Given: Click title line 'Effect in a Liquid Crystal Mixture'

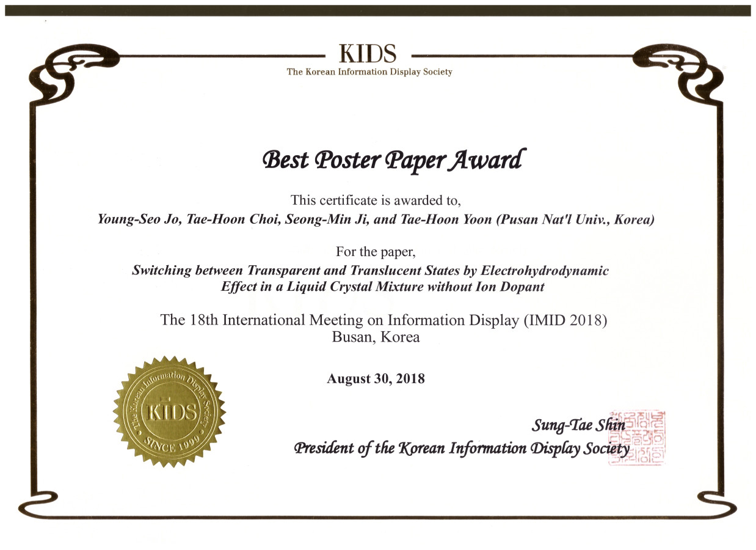Looking at the screenshot, I should [383, 287].
